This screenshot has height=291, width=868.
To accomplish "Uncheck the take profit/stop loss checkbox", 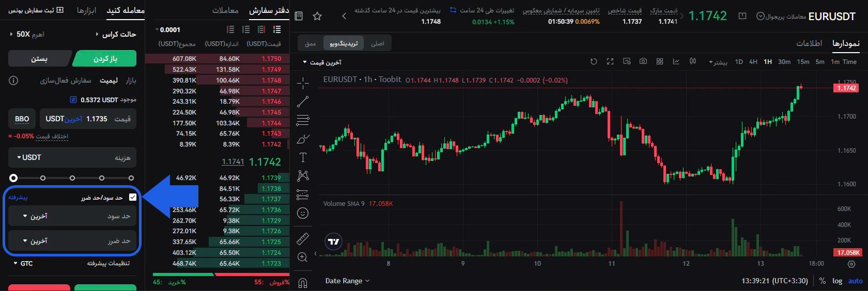I will (133, 197).
